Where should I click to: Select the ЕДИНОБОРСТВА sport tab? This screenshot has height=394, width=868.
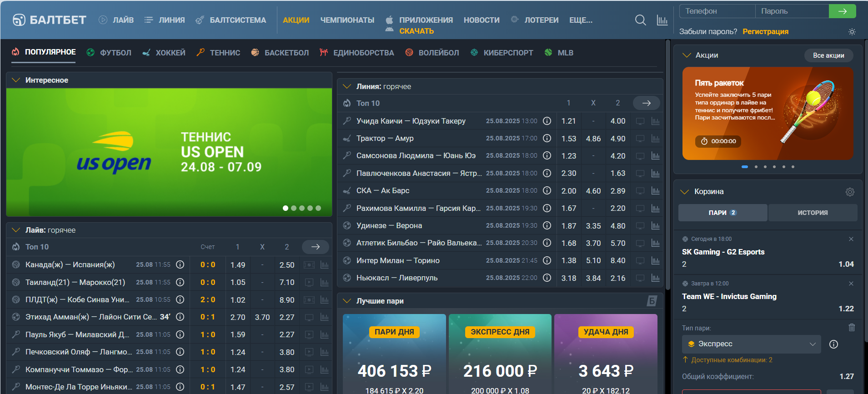tap(357, 53)
